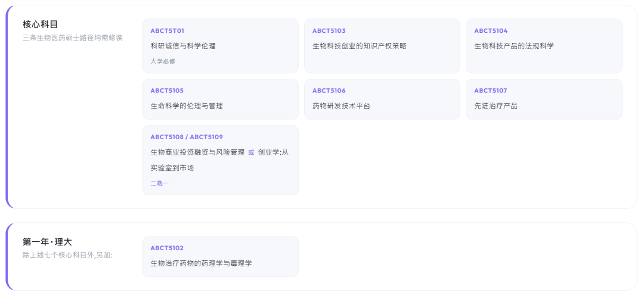The height and width of the screenshot is (295, 644).
Task: Select the course title 科研诚信与科学伦理
Action: pyautogui.click(x=183, y=46)
